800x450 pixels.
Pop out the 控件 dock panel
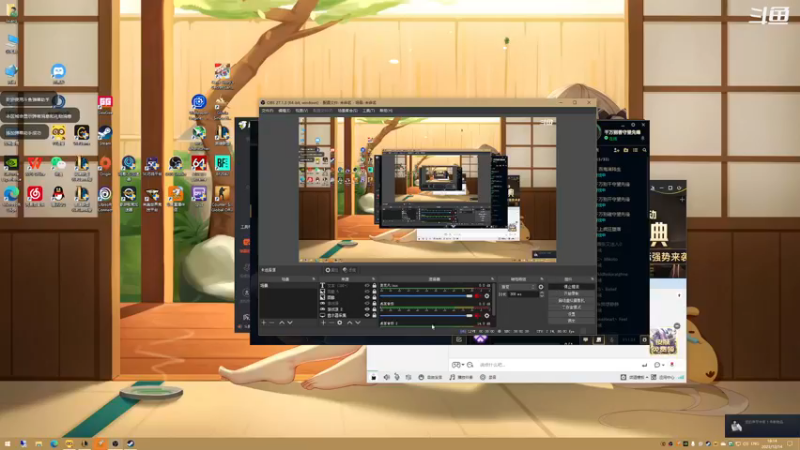click(592, 279)
